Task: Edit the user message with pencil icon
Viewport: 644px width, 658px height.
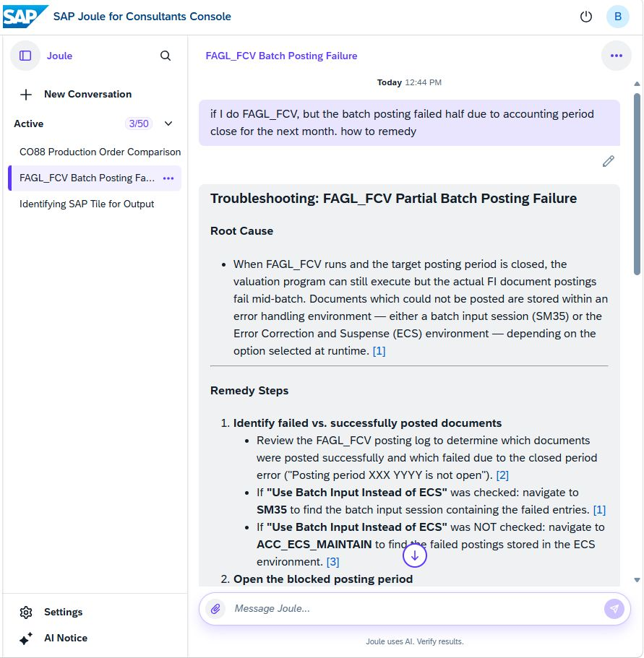Action: pyautogui.click(x=608, y=161)
